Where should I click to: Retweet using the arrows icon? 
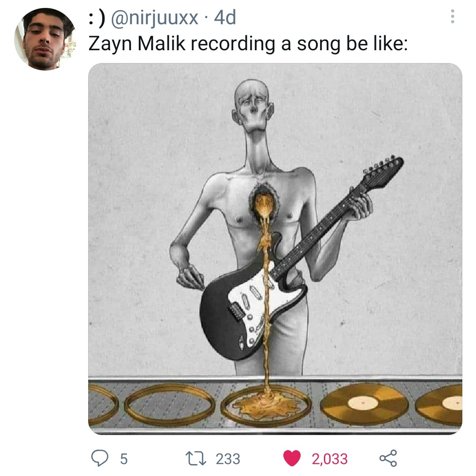pyautogui.click(x=196, y=458)
